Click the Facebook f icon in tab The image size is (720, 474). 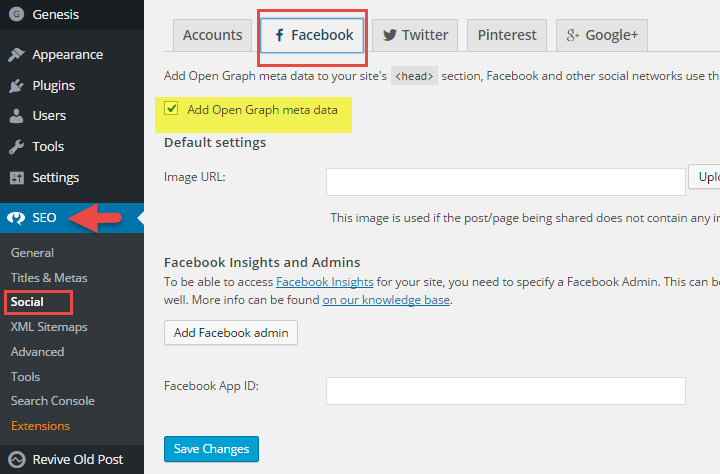[279, 35]
